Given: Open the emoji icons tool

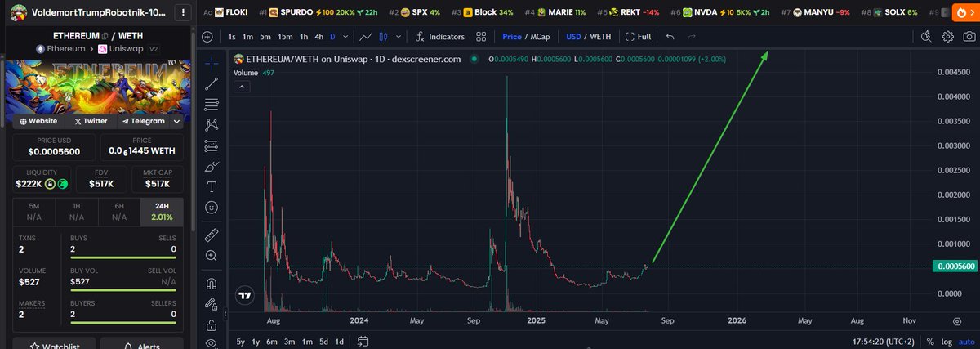Looking at the screenshot, I should tap(212, 208).
